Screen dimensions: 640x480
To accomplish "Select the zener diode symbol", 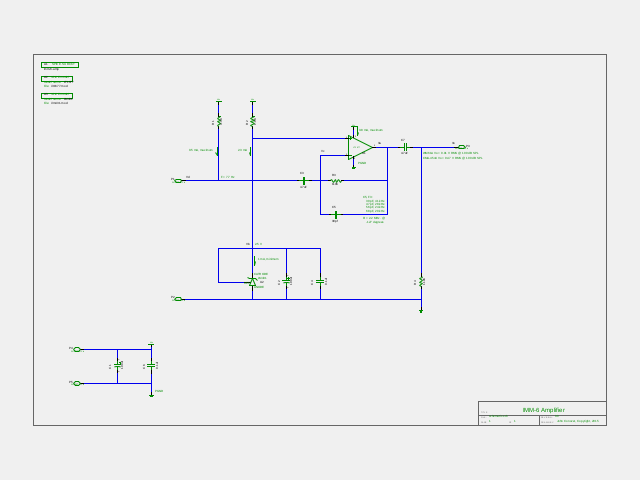I will pos(252,282).
